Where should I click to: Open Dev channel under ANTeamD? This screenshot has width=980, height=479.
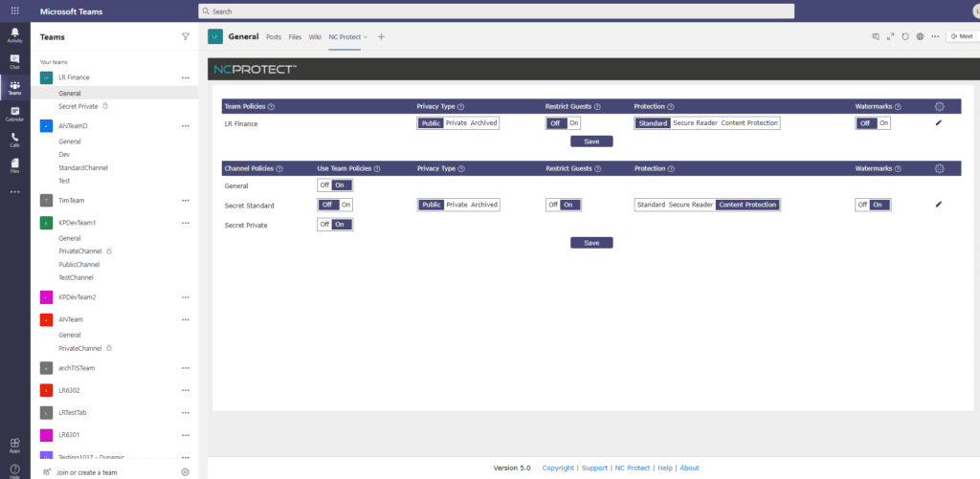click(64, 154)
